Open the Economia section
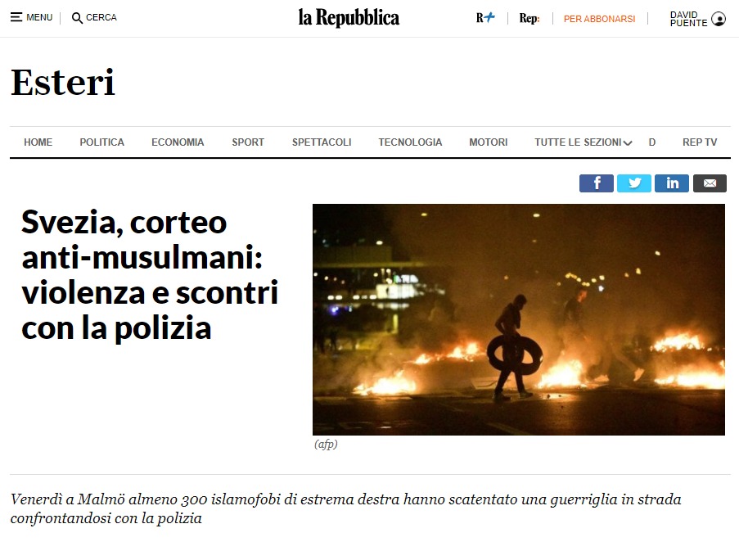Screen dimensions: 739x560 pyautogui.click(x=178, y=142)
